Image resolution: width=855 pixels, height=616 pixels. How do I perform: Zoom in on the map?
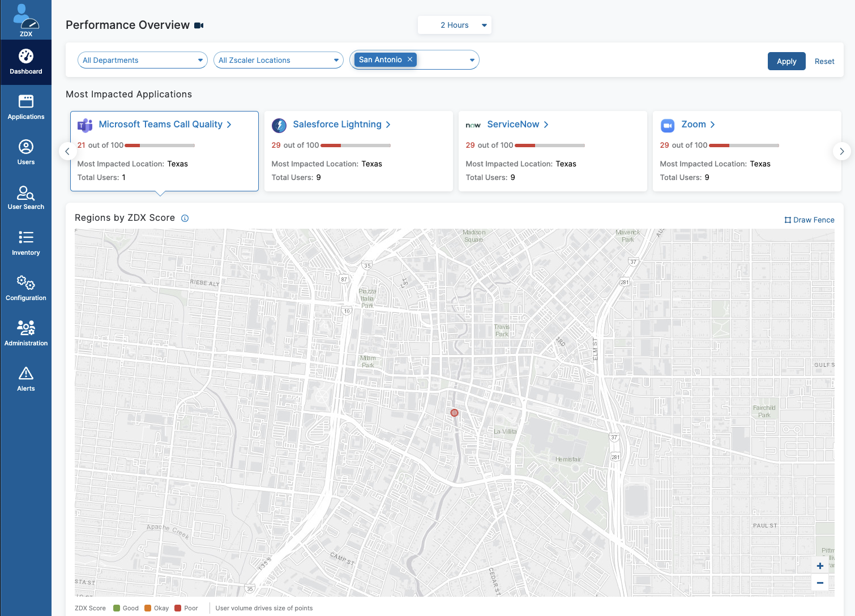[820, 566]
